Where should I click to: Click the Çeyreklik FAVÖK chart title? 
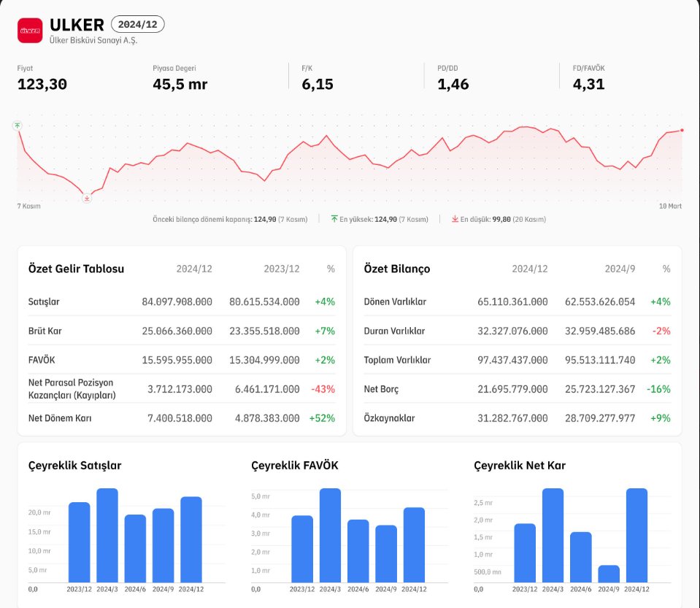coord(295,465)
